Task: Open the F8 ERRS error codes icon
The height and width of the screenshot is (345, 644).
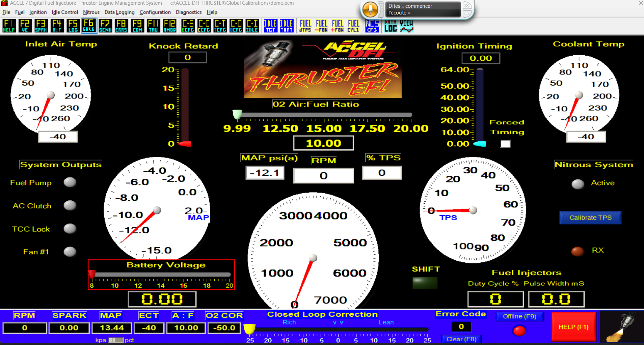Action: pos(121,26)
